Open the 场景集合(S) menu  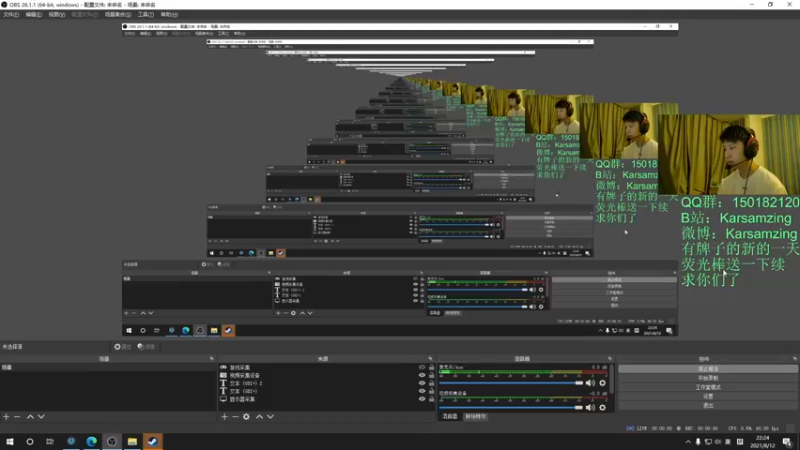coord(118,15)
